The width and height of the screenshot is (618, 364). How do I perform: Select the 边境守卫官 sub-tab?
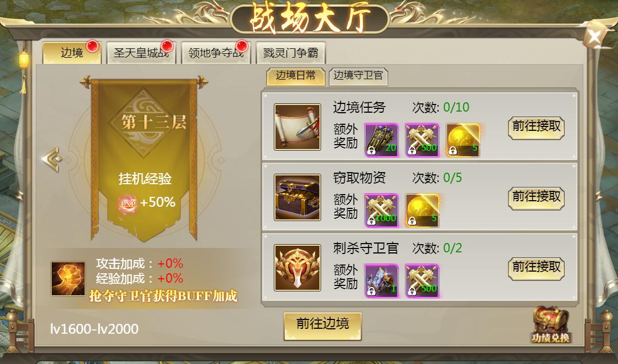[358, 76]
